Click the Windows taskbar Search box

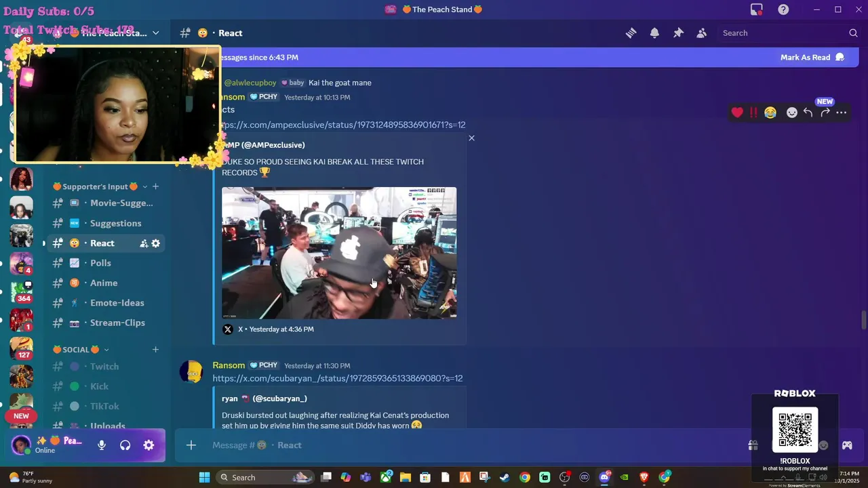[x=266, y=477]
